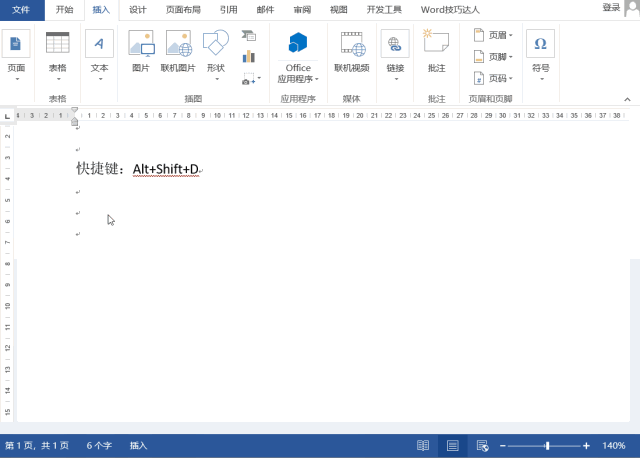Open dropdown arrow under 形状

click(217, 79)
